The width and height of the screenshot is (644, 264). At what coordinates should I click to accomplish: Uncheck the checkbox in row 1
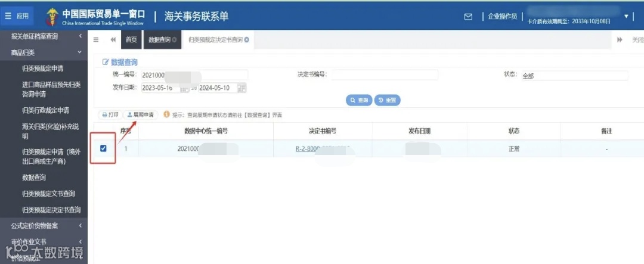[103, 148]
